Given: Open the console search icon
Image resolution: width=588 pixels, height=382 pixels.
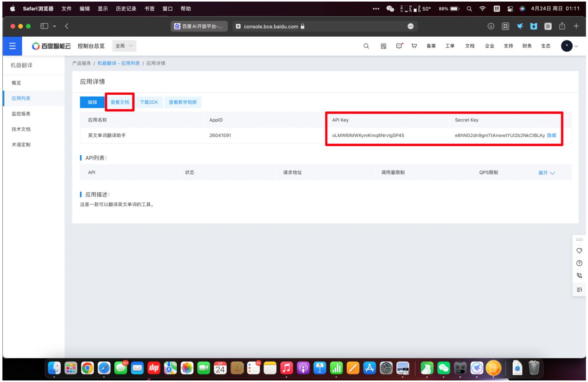Looking at the screenshot, I should (x=366, y=46).
